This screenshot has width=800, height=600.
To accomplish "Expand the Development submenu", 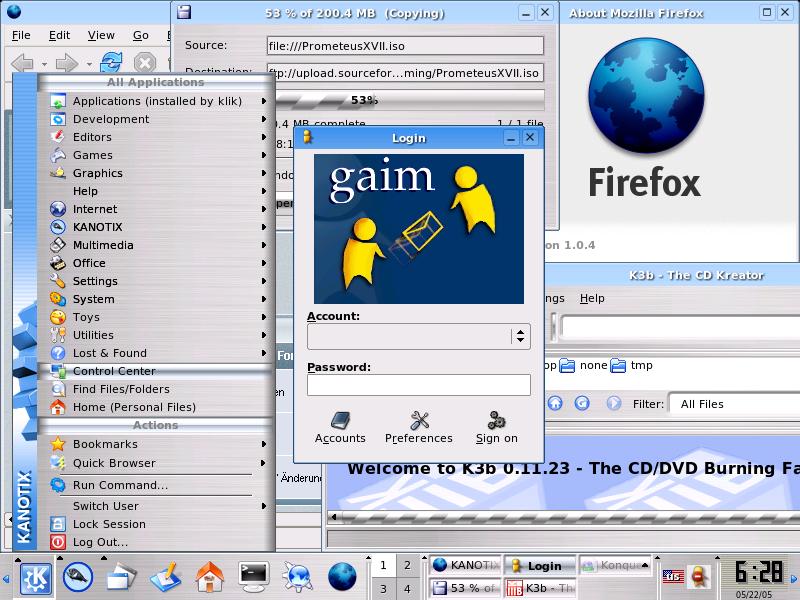I will [x=156, y=119].
